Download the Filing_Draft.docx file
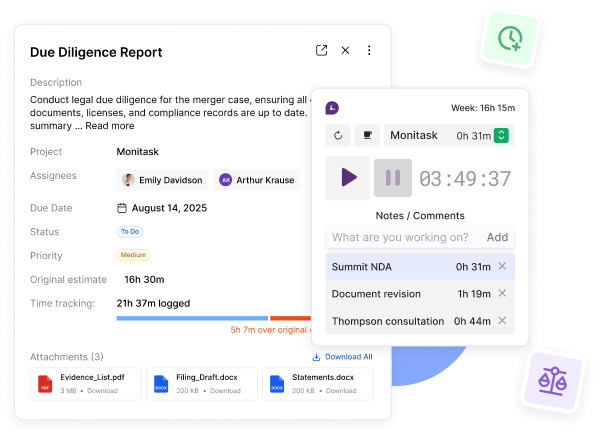The image size is (600, 438). tap(225, 391)
